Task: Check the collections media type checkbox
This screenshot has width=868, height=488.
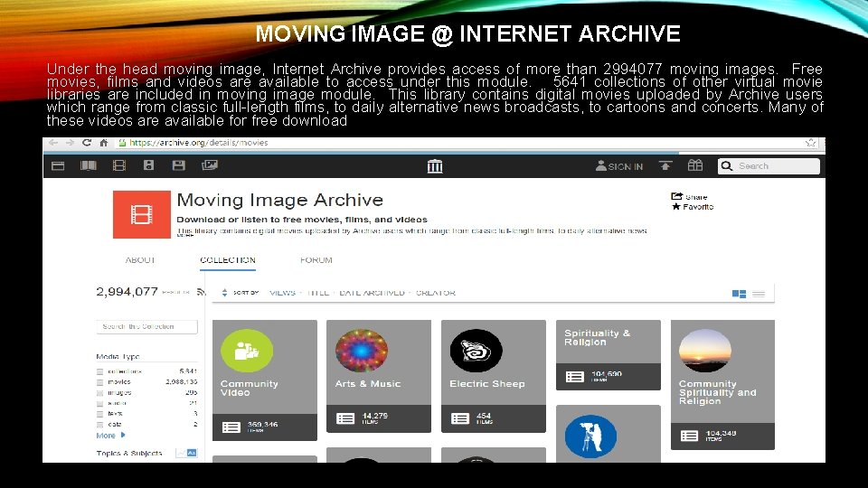Action: pos(99,371)
